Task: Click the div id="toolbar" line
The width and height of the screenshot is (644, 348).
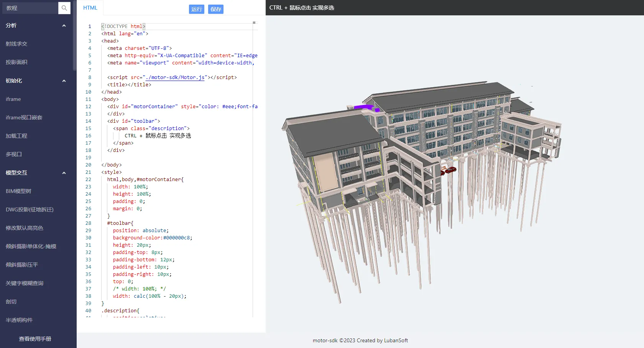Action: point(134,121)
